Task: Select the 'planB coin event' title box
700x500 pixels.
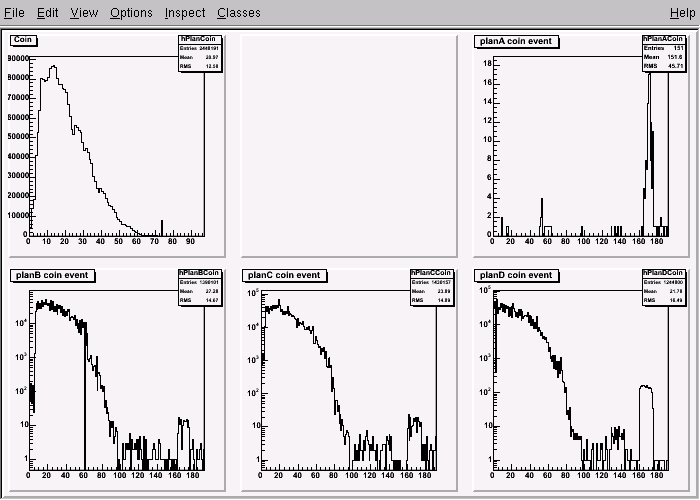Action: tap(52, 275)
